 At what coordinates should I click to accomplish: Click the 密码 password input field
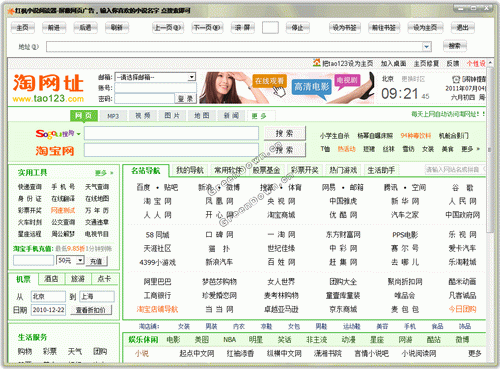click(x=145, y=99)
